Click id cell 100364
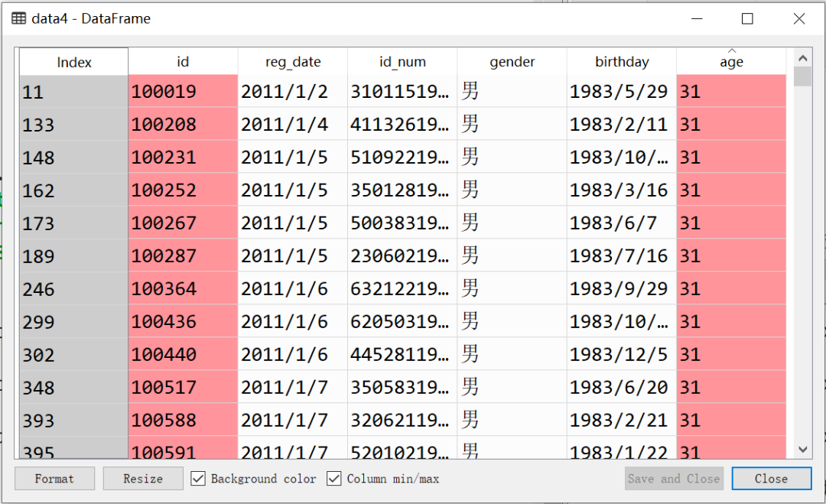Image resolution: width=826 pixels, height=504 pixels. point(183,288)
